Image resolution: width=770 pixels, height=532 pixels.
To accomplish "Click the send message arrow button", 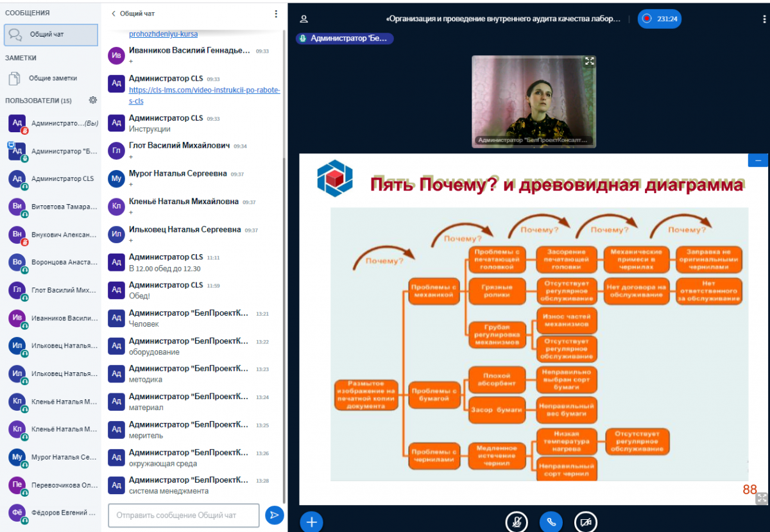I will [x=275, y=515].
